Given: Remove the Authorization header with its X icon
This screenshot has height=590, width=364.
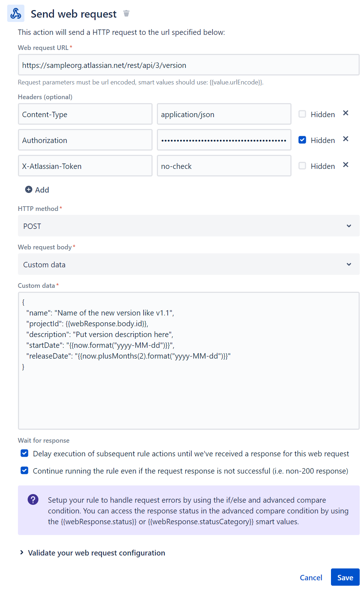Looking at the screenshot, I should (345, 139).
